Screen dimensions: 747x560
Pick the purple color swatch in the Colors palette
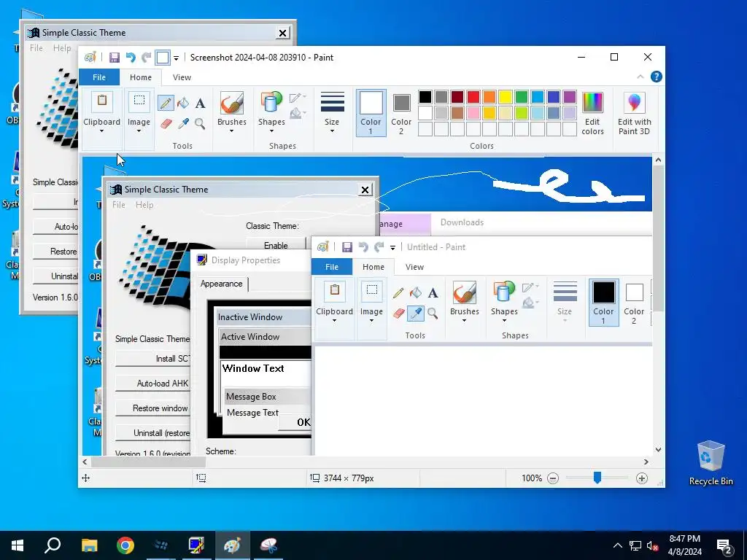click(x=569, y=97)
